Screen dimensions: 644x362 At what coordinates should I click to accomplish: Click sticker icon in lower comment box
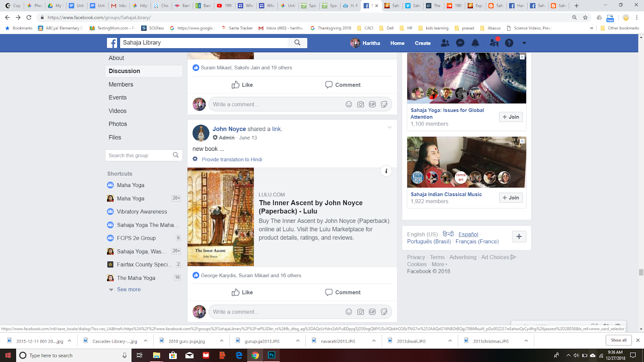tap(384, 312)
